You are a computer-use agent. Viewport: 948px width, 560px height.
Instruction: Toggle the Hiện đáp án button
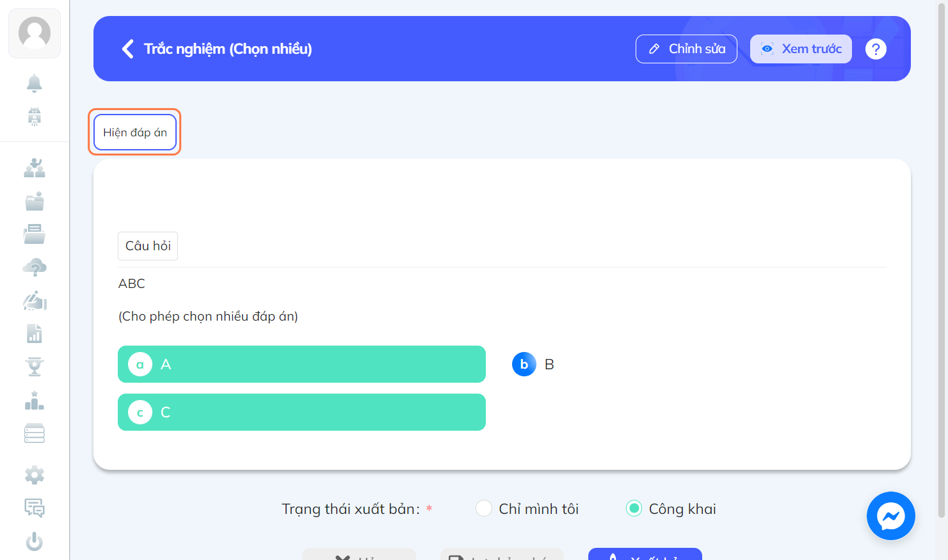point(135,132)
